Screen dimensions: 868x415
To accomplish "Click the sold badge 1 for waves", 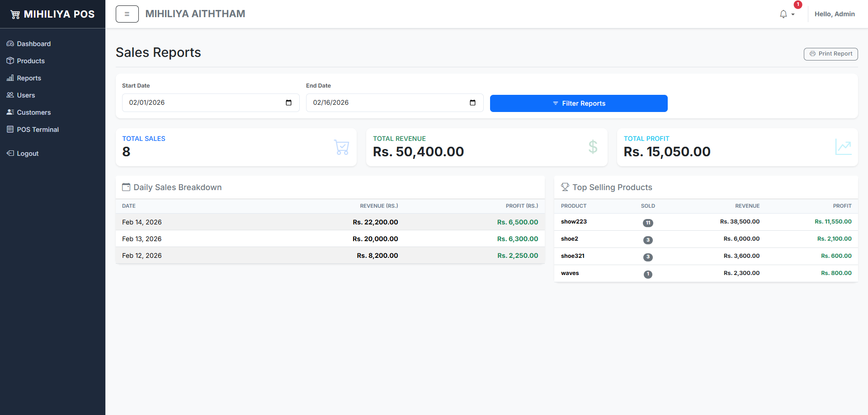I will click(648, 274).
